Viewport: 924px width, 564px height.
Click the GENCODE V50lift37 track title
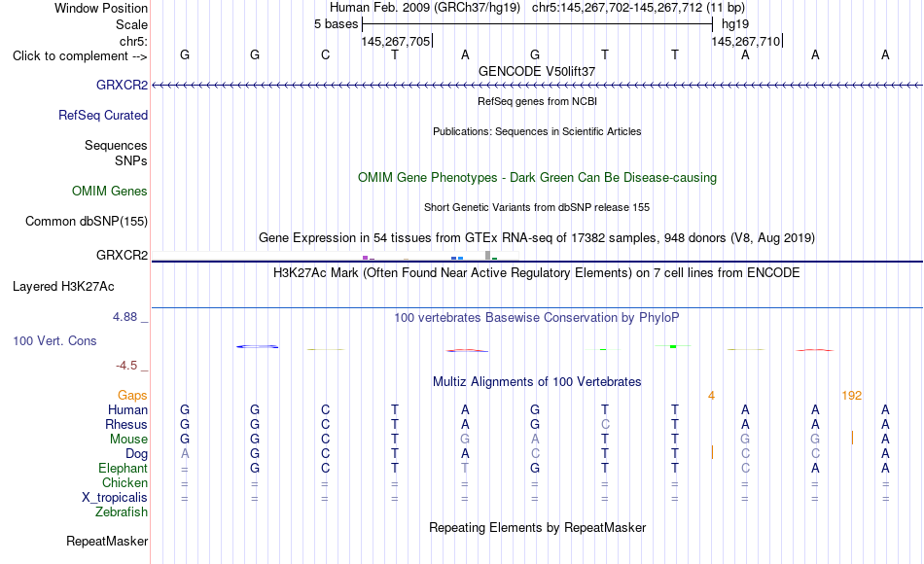click(537, 71)
